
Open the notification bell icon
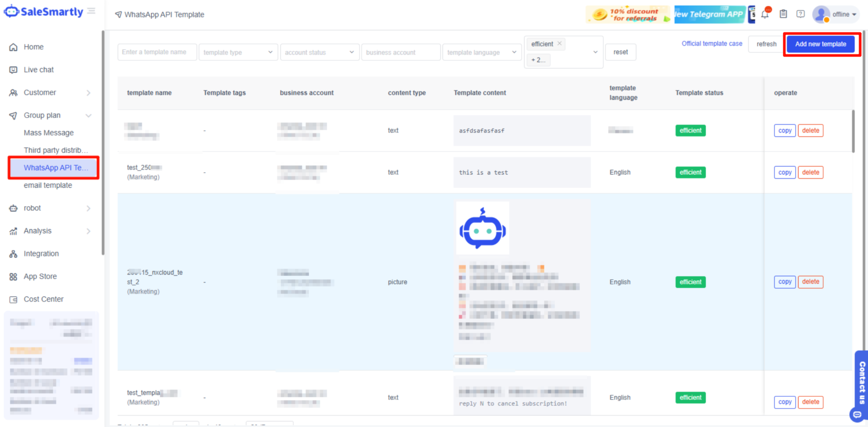coord(765,14)
